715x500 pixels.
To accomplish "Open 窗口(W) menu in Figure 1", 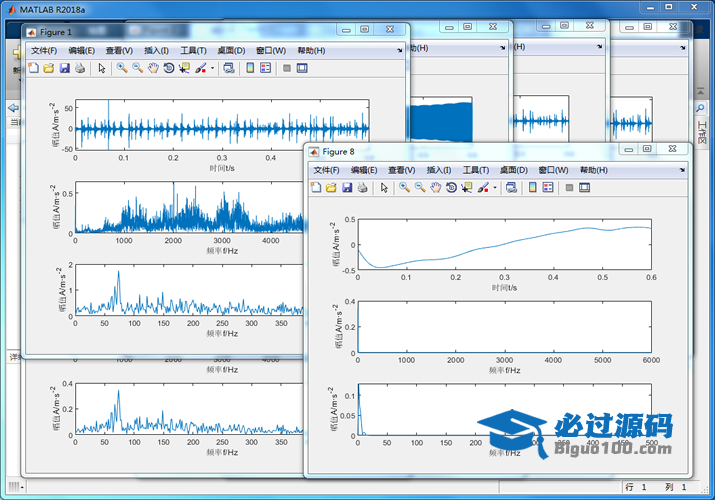I will click(x=271, y=51).
